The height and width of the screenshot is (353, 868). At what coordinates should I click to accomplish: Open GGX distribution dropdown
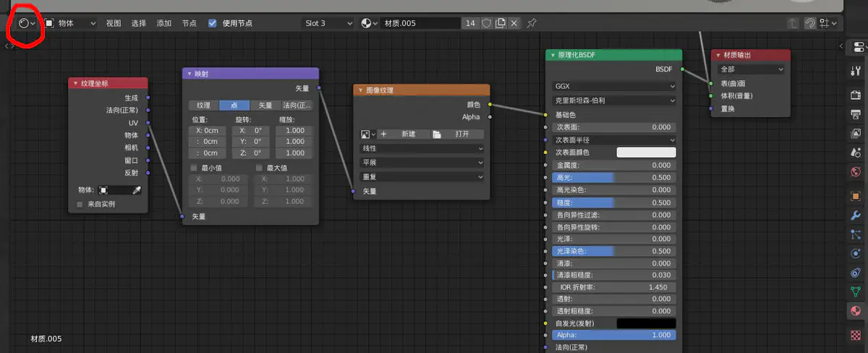(x=613, y=86)
